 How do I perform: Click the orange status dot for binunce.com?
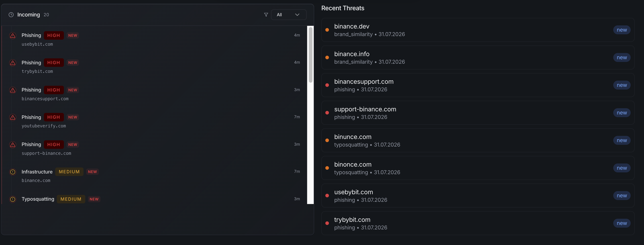pos(327,141)
